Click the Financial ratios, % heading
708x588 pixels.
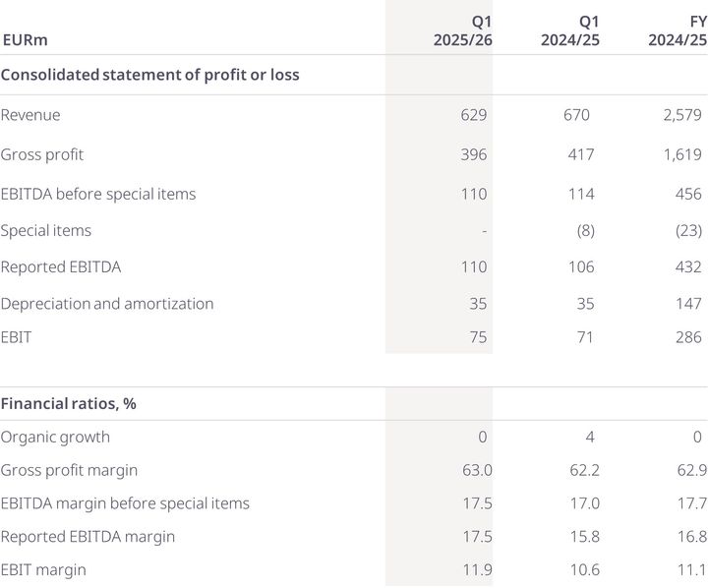click(68, 404)
